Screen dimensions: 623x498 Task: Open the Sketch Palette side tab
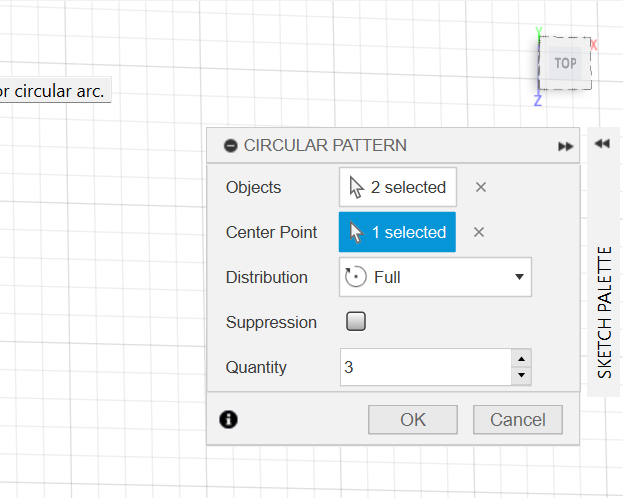605,310
